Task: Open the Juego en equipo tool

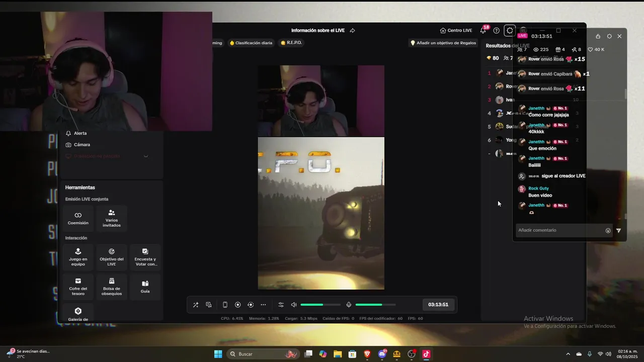Action: coord(78,257)
